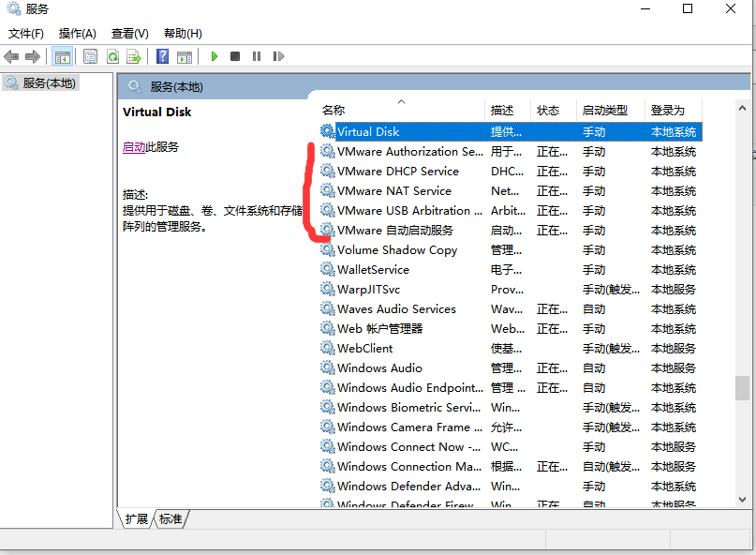Image resolution: width=756 pixels, height=555 pixels.
Task: Click the Export list toolbar icon
Action: coord(134,56)
